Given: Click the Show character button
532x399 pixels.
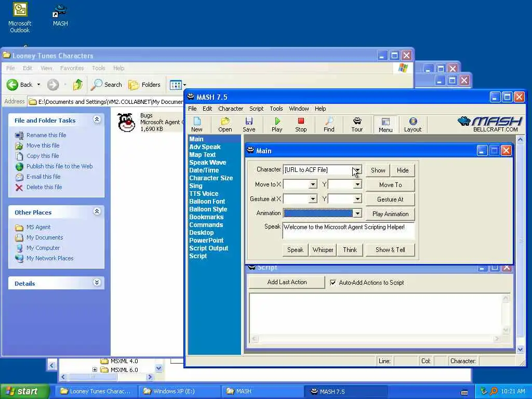Looking at the screenshot, I should [378, 170].
